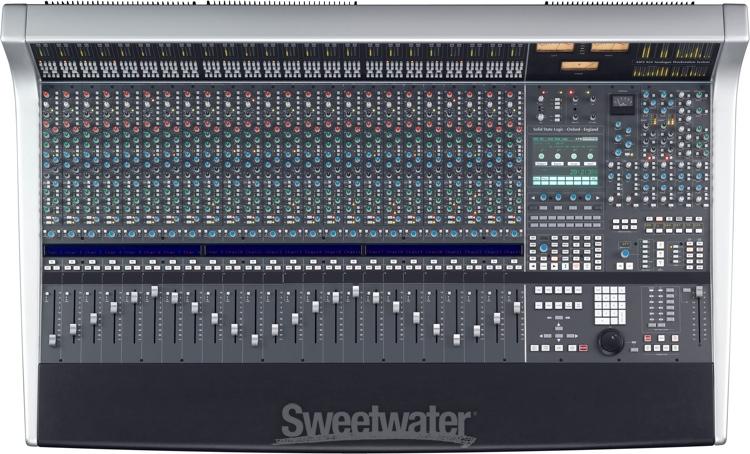Click the left blue LCD scribble strip above the faders
Viewport: 750px width, 454px height.
click(x=122, y=251)
